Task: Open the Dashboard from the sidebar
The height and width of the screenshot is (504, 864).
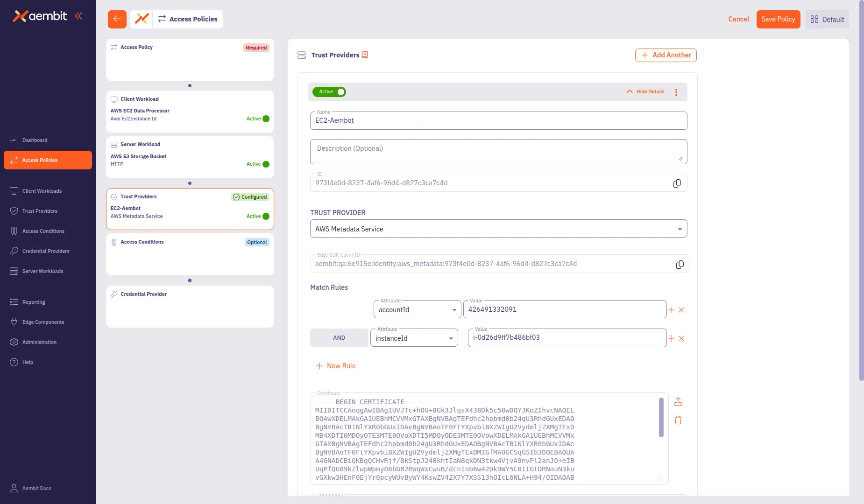Action: 35,140
